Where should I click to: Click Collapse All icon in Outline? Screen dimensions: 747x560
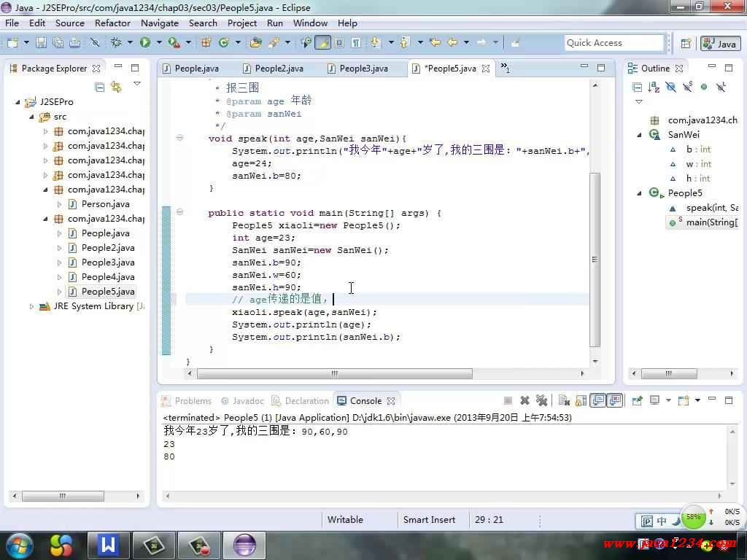click(638, 87)
